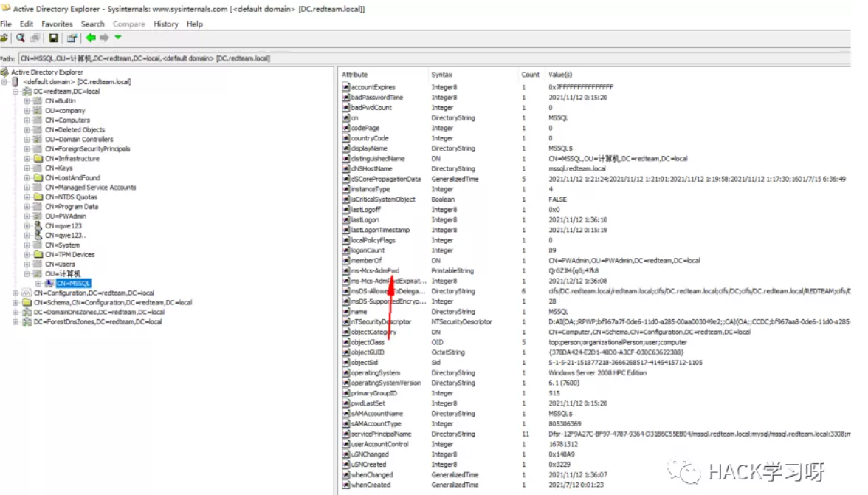The width and height of the screenshot is (868, 495).
Task: Click the memberOf attribute icon
Action: [346, 261]
